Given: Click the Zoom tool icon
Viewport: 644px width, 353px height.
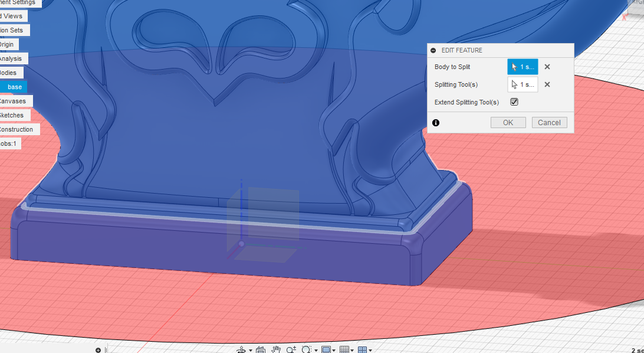Looking at the screenshot, I should point(291,349).
